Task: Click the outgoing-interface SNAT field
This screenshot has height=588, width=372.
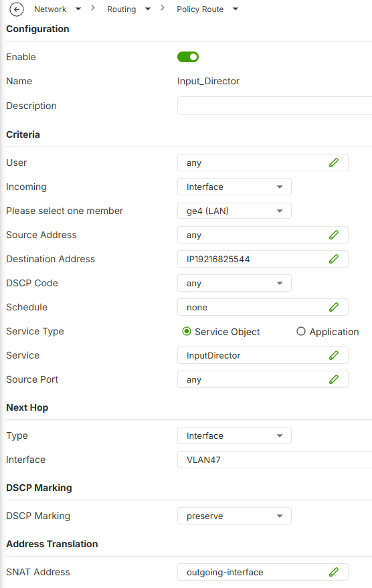Action: point(263,572)
